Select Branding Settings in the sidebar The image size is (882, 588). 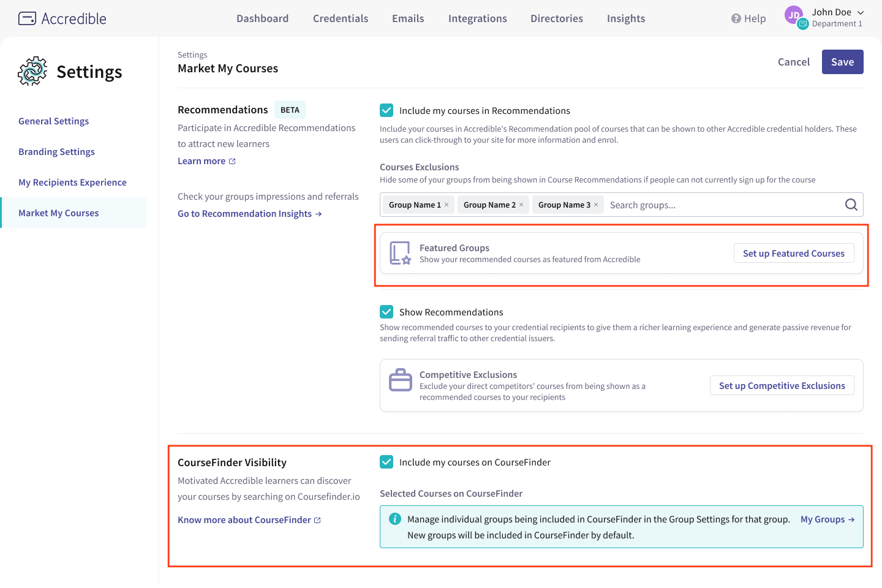click(x=56, y=151)
